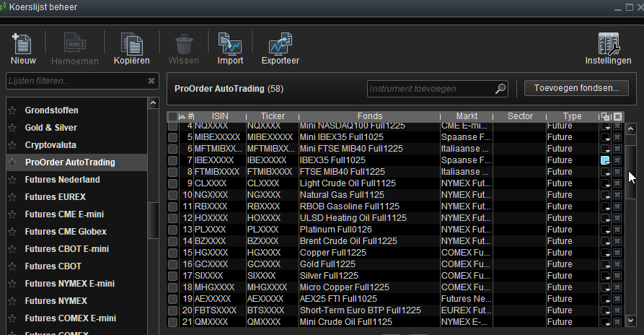
Task: Click the overlapping-windows icon in table header
Action: [605, 116]
